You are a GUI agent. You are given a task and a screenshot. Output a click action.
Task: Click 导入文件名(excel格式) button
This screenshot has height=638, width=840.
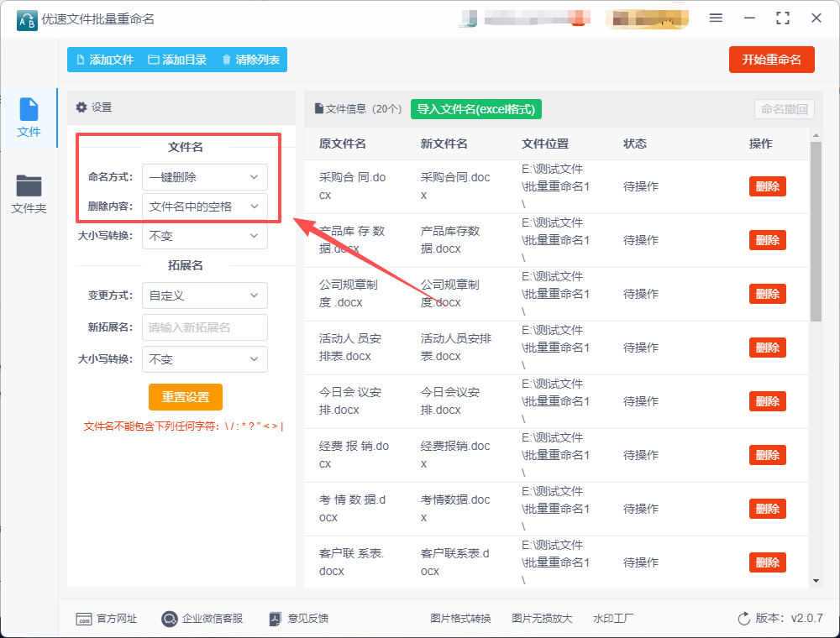(476, 109)
